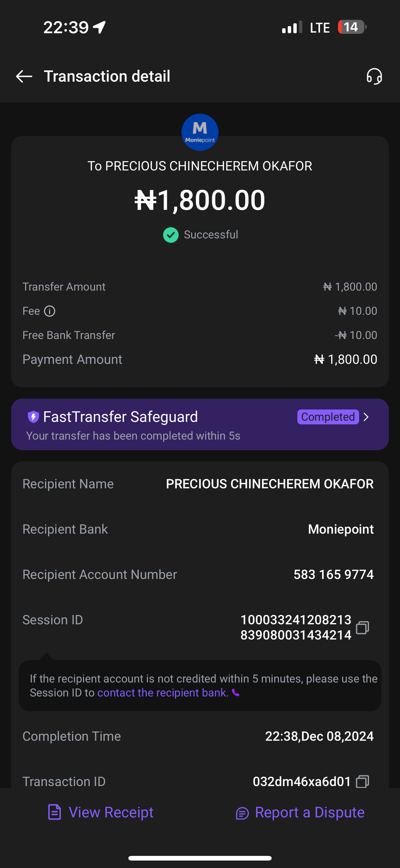Tap the Fee info icon
The height and width of the screenshot is (868, 400).
pos(50,311)
